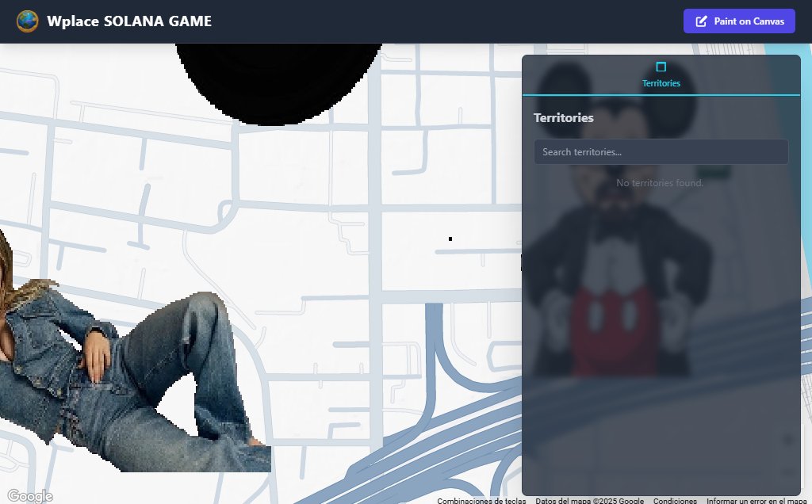The width and height of the screenshot is (812, 504).
Task: Click the small black pixel on the map
Action: (450, 239)
